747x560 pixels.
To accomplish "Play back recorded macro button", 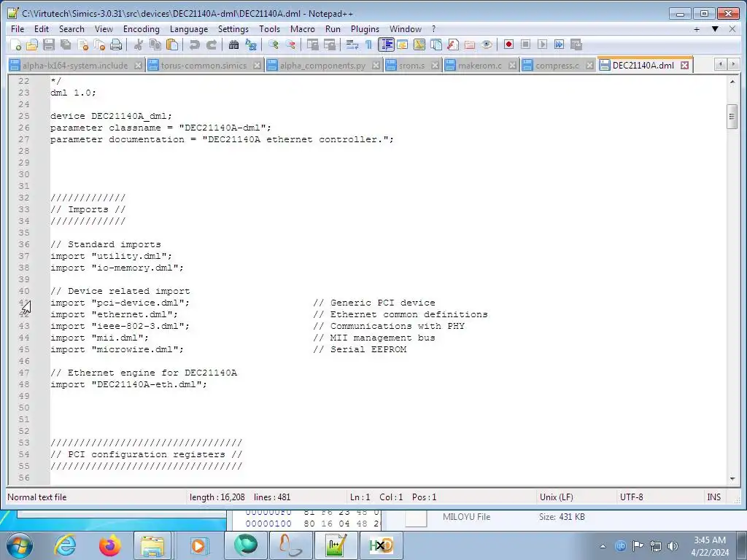I will pyautogui.click(x=542, y=44).
